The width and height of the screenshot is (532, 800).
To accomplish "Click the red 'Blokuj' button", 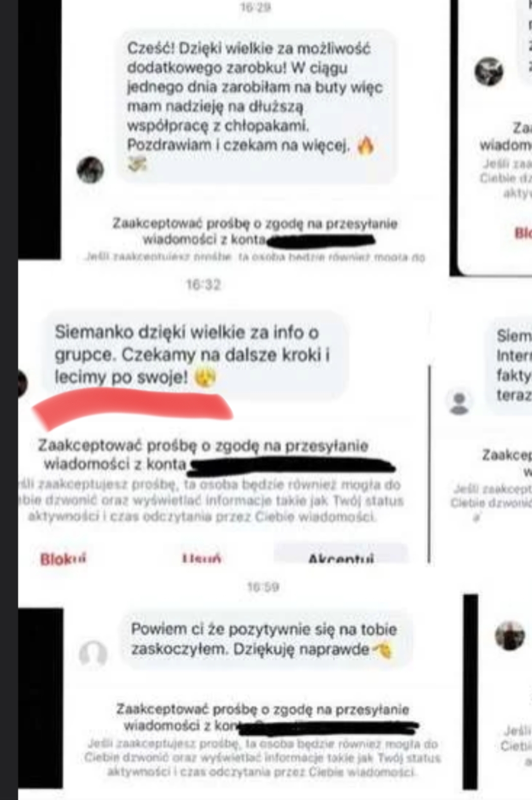I will 63,559.
